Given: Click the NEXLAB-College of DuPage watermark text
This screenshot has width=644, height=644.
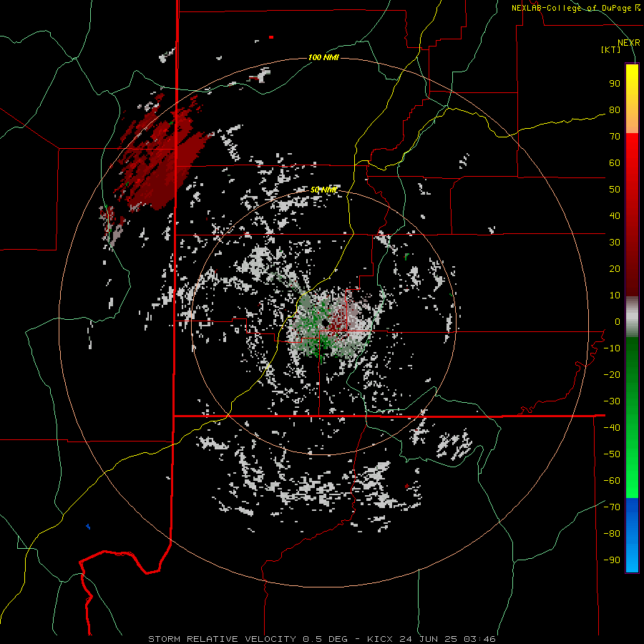Looking at the screenshot, I should 575,8.
